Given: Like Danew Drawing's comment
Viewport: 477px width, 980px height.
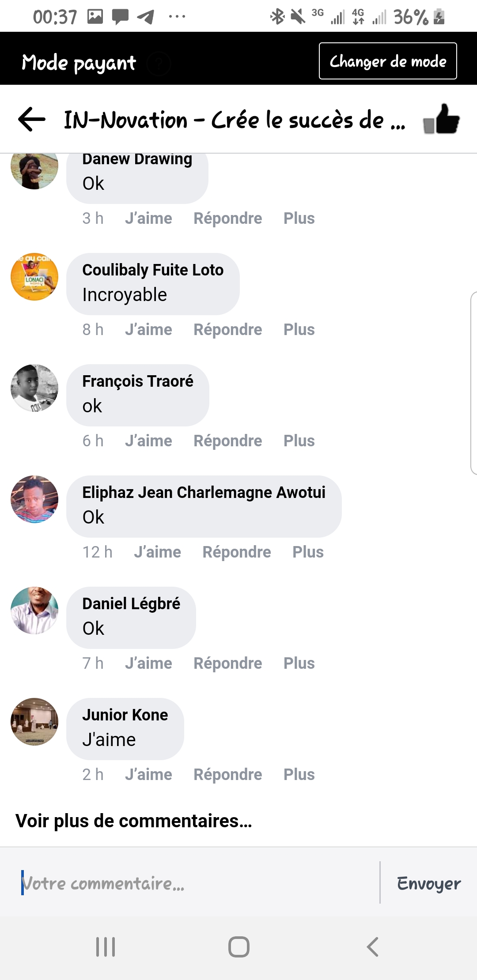Looking at the screenshot, I should click(x=148, y=218).
